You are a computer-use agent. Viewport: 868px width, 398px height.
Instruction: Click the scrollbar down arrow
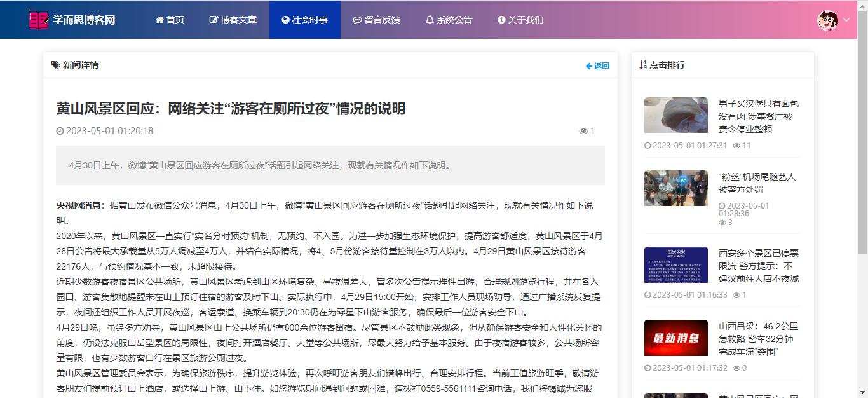[x=862, y=393]
